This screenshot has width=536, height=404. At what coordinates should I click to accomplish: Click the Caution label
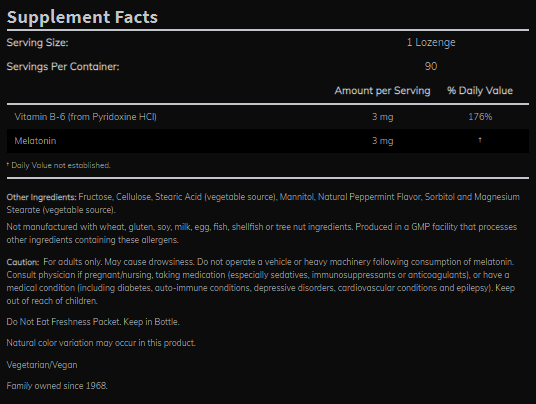tap(23, 262)
